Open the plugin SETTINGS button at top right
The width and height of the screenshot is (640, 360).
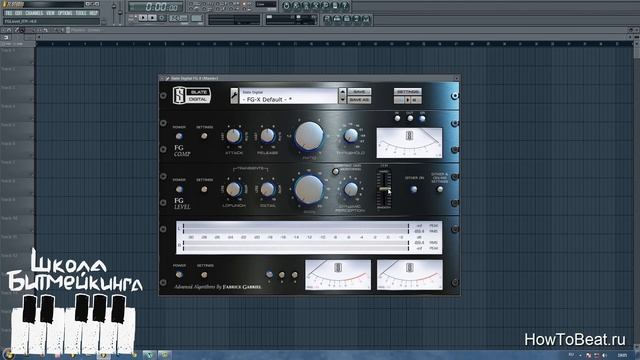pyautogui.click(x=407, y=92)
